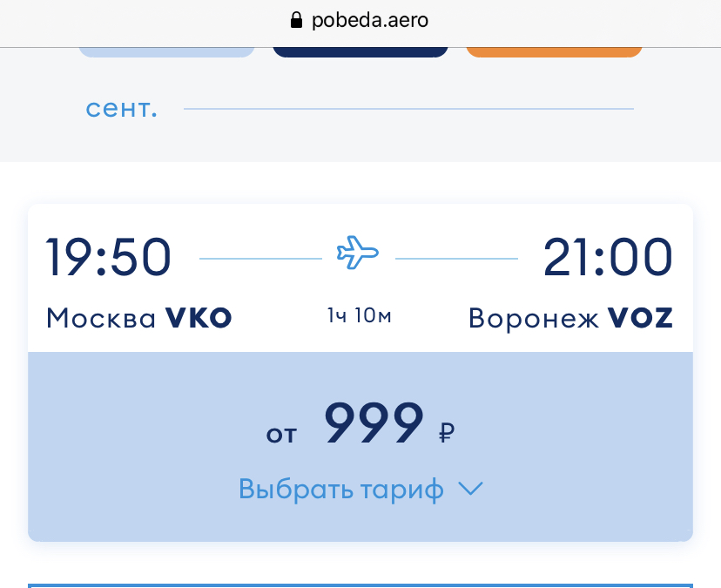The height and width of the screenshot is (588, 721).
Task: Expand fares with the chevron beside Выбрать тариф
Action: pos(471,489)
